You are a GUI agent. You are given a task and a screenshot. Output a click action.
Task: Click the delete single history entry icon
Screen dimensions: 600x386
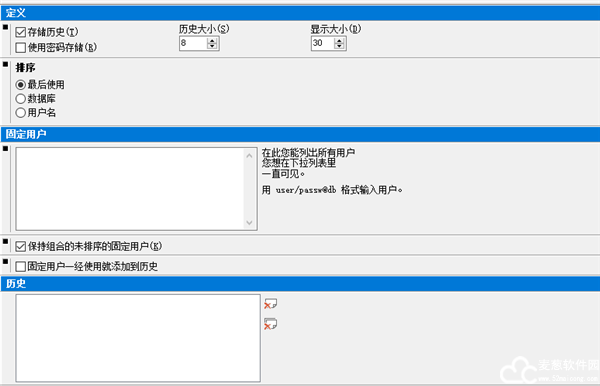tap(271, 304)
